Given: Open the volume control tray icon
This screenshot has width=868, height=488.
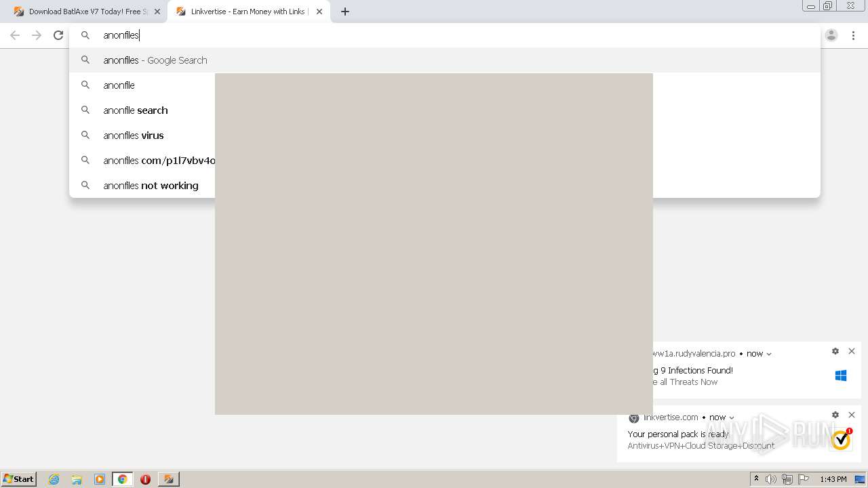Looking at the screenshot, I should tap(771, 479).
